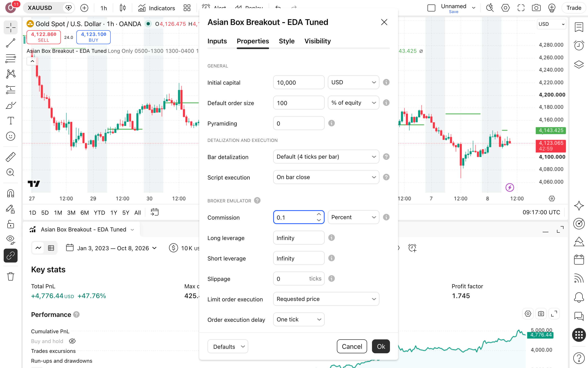Click the Trade button
Image resolution: width=588 pixels, height=368 pixels.
pos(574,8)
